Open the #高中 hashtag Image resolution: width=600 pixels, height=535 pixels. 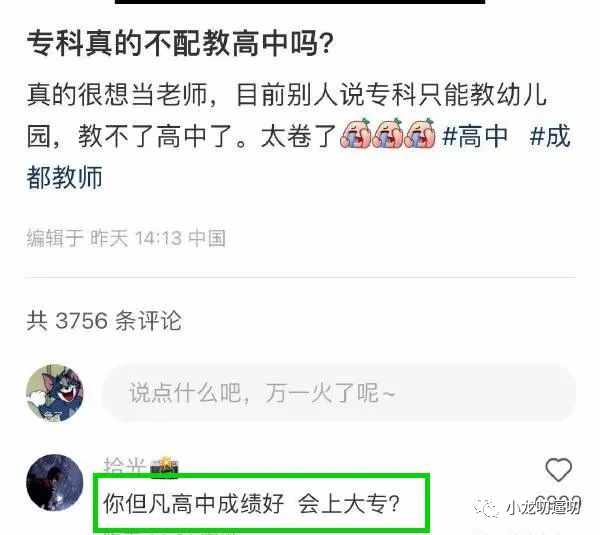pos(474,136)
